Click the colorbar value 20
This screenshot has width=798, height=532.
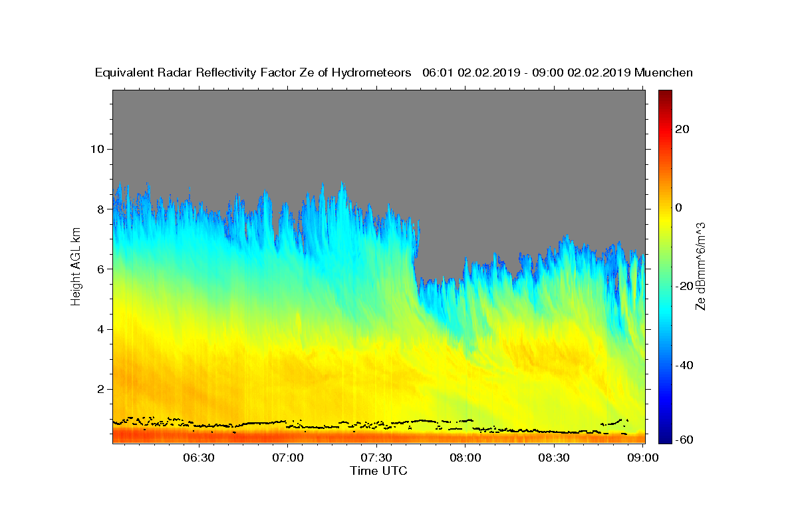click(x=682, y=129)
